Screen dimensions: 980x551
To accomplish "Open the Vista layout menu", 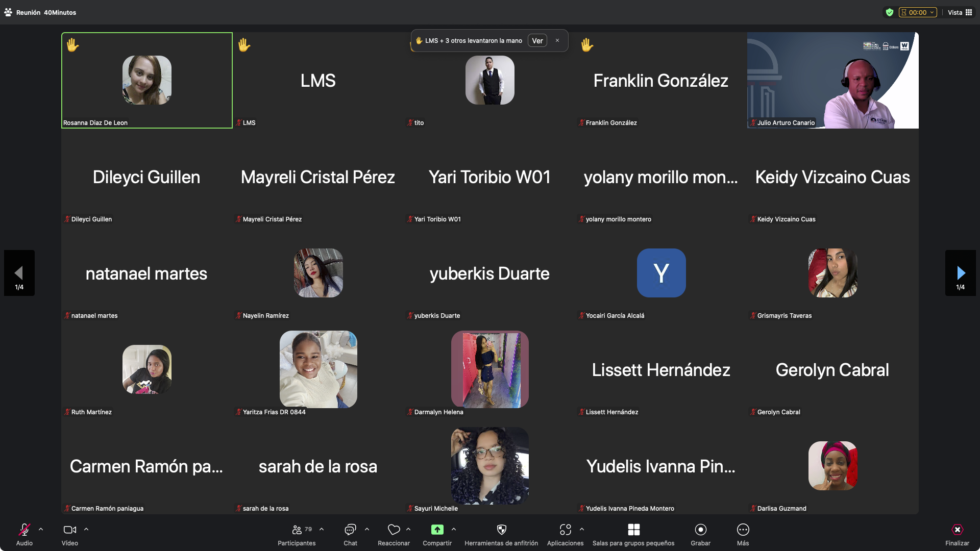I will [960, 12].
